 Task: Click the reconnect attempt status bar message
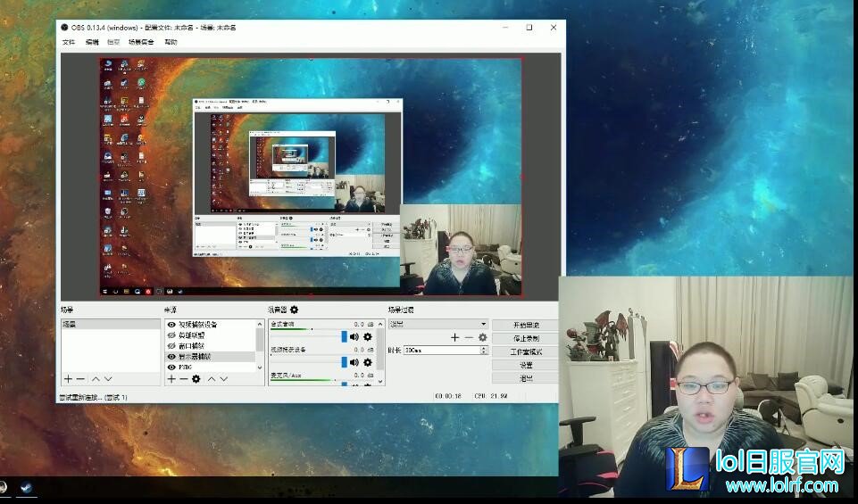(x=94, y=398)
